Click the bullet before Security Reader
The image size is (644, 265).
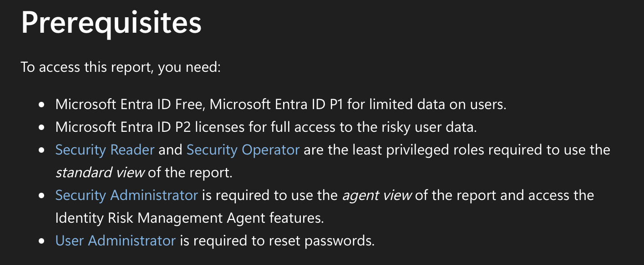pyautogui.click(x=42, y=150)
